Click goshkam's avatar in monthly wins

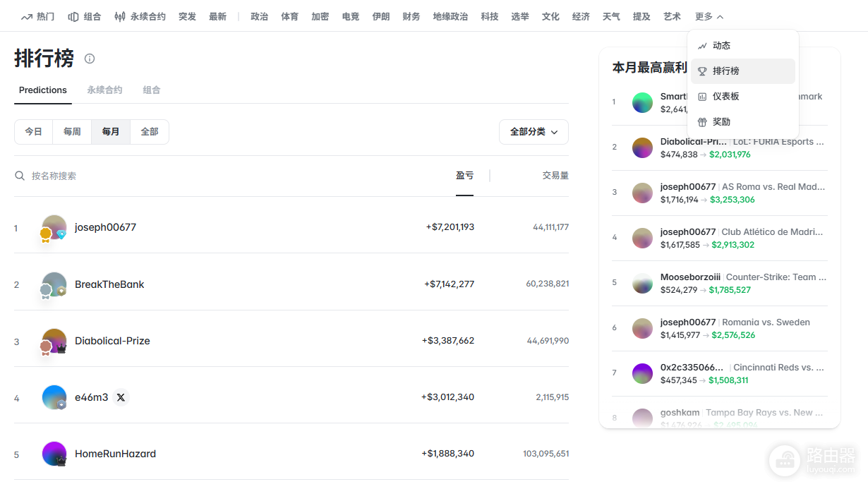[x=642, y=418]
